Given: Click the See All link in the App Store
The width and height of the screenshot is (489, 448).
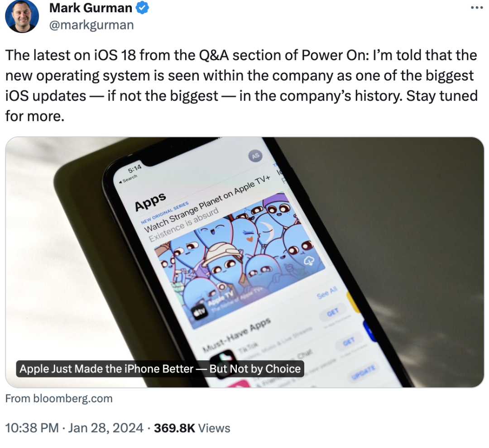Looking at the screenshot, I should pos(327,293).
